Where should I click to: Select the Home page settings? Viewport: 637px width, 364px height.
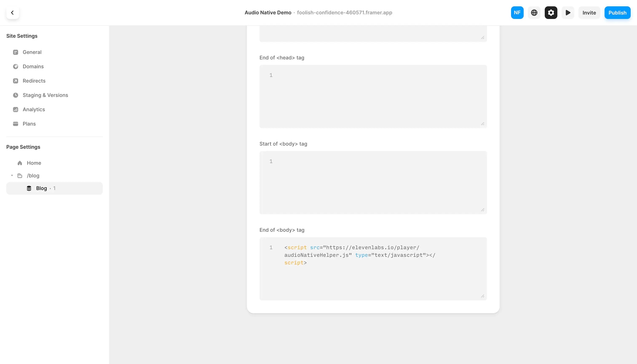point(34,163)
